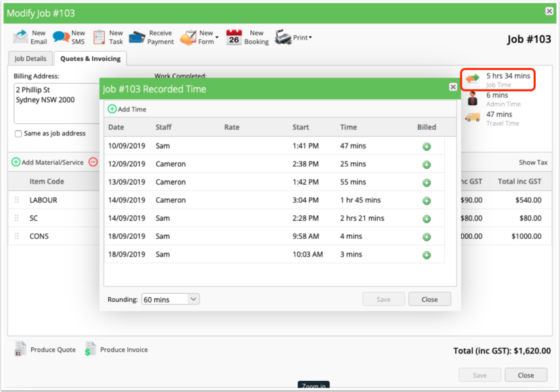Click the Produce Quote document icon
The width and height of the screenshot is (560, 392).
[x=20, y=349]
